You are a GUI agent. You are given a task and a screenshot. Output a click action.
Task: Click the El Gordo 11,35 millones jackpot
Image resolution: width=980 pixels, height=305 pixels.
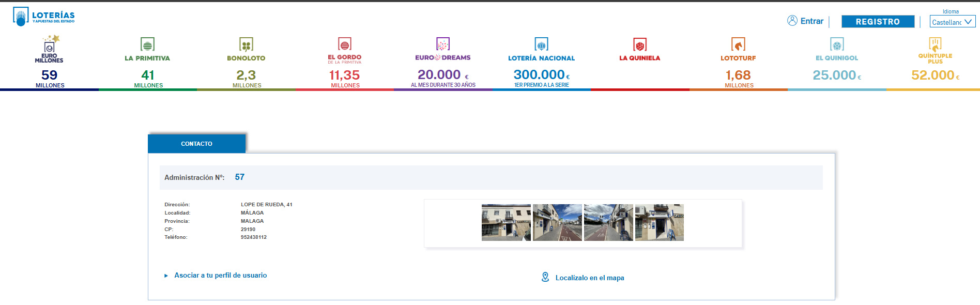click(345, 78)
